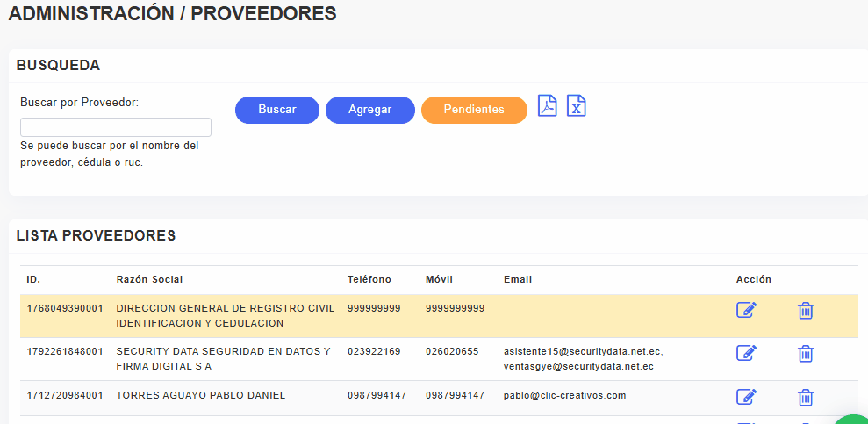Delete the TORRES AGUAYO PABLO DANIEL provider
Screen dimensions: 868x424
[805, 397]
